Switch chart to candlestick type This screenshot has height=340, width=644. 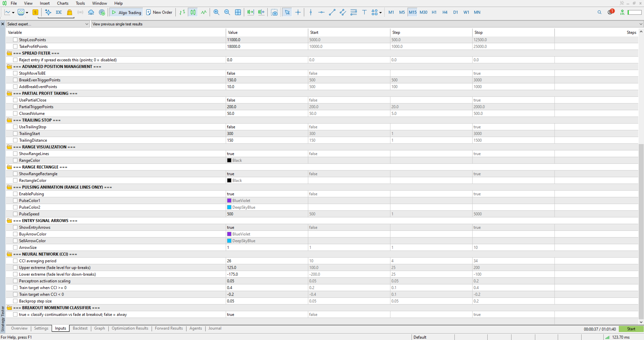[x=193, y=12]
